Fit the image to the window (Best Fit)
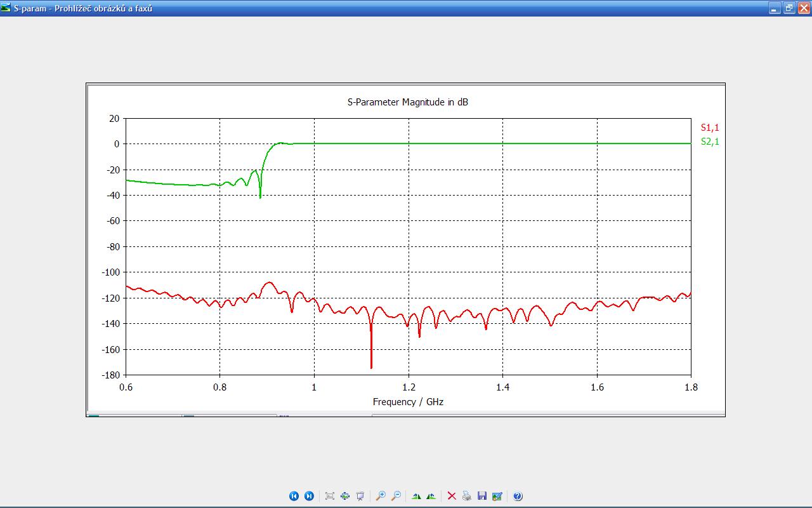812x508 pixels. (330, 496)
